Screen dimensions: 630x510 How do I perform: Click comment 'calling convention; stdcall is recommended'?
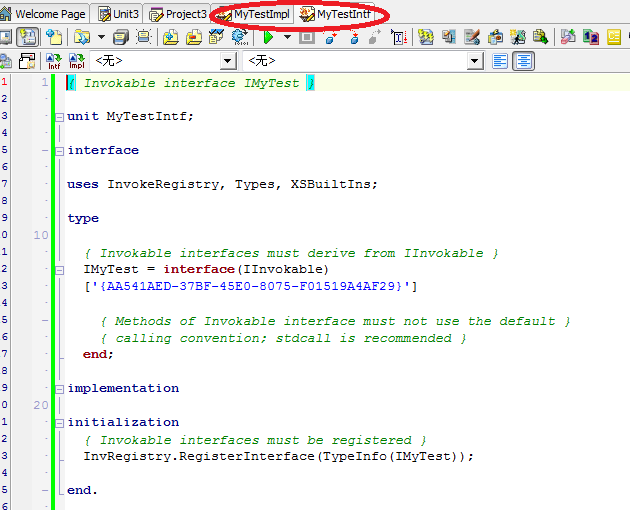(283, 338)
